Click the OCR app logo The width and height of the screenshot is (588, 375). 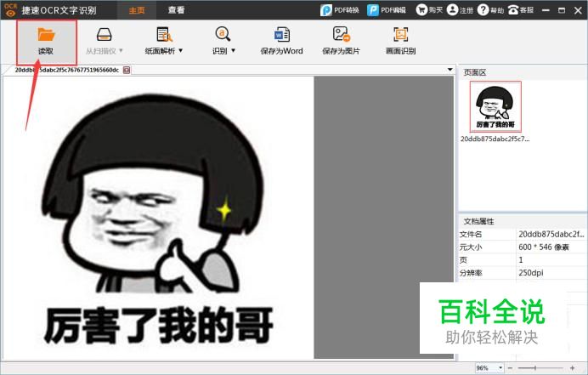coord(10,9)
